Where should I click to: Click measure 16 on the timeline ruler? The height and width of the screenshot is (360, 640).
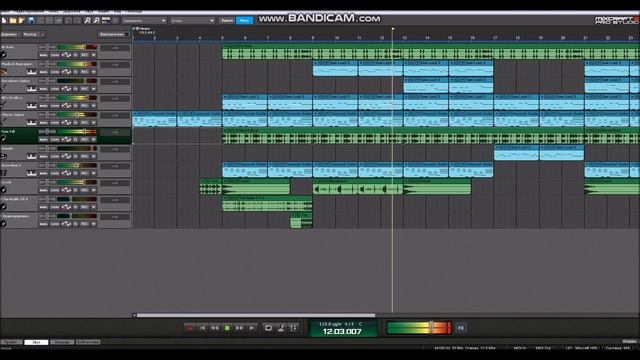(x=472, y=38)
